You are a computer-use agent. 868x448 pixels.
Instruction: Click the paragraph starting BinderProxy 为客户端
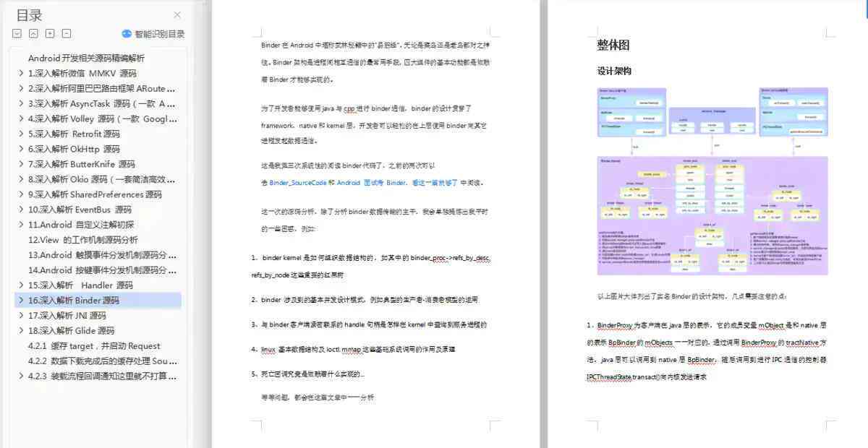(707, 351)
